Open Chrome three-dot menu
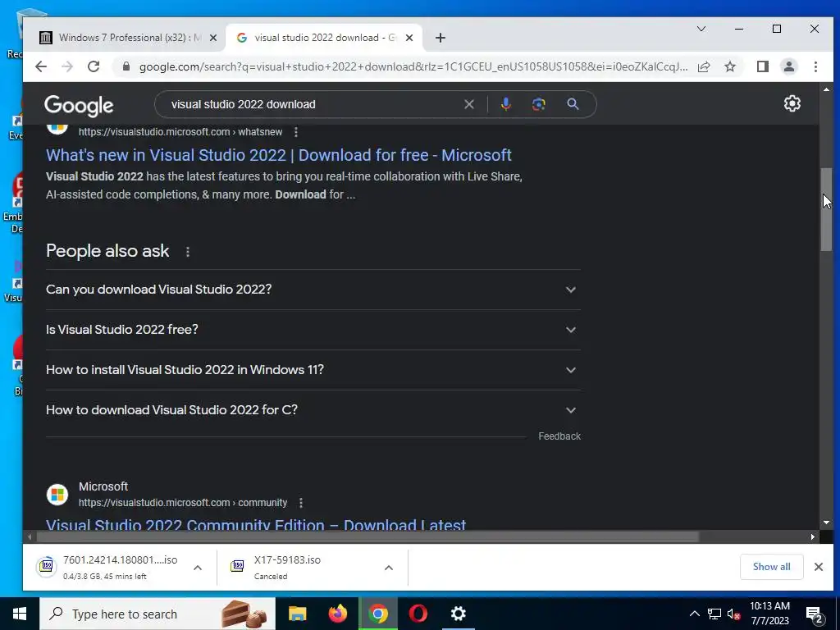840x630 pixels. coord(815,66)
